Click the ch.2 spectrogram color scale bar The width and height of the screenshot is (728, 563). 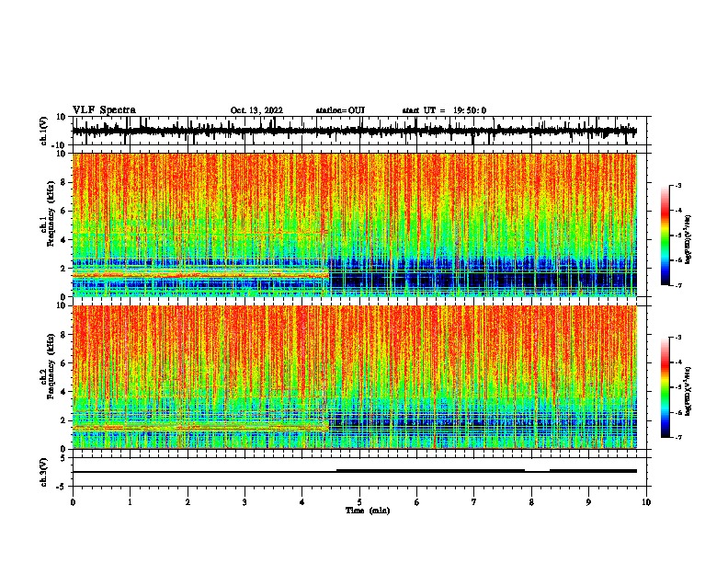click(665, 387)
